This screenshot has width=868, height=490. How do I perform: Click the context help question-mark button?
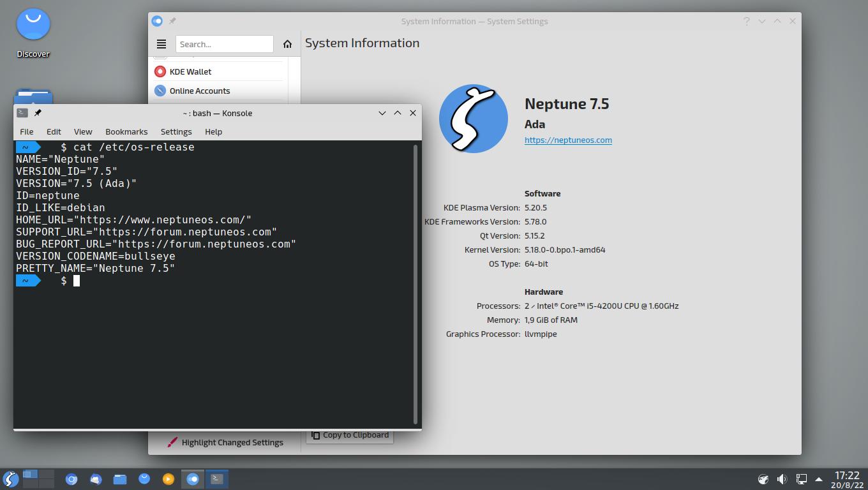click(746, 21)
